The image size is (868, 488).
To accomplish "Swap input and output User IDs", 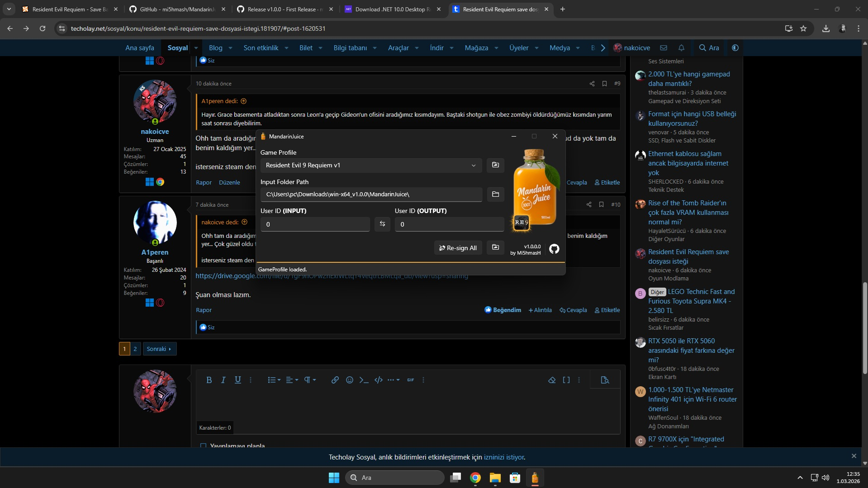I will click(382, 224).
